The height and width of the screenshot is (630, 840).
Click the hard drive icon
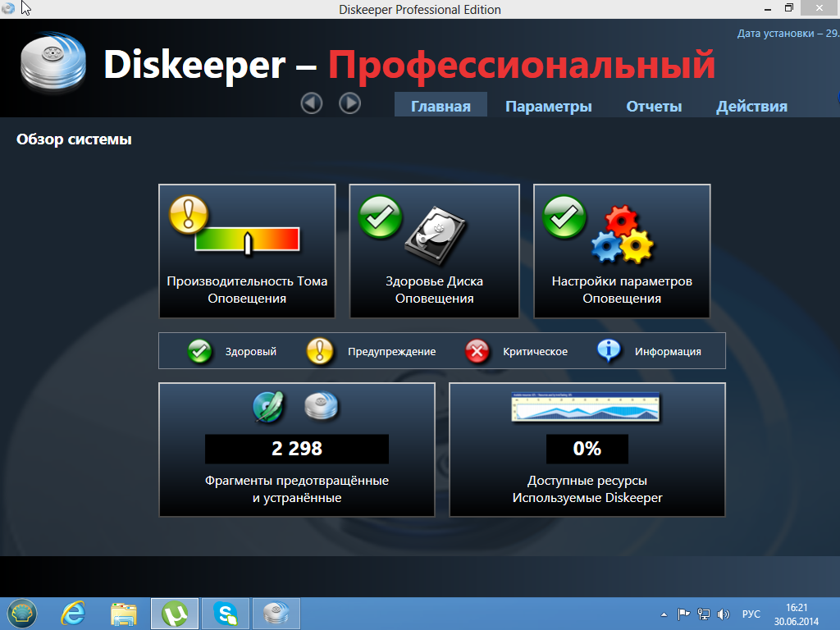pos(436,235)
